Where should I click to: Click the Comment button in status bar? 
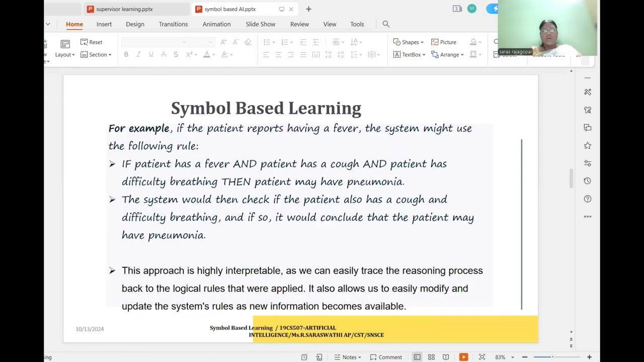tap(386, 357)
